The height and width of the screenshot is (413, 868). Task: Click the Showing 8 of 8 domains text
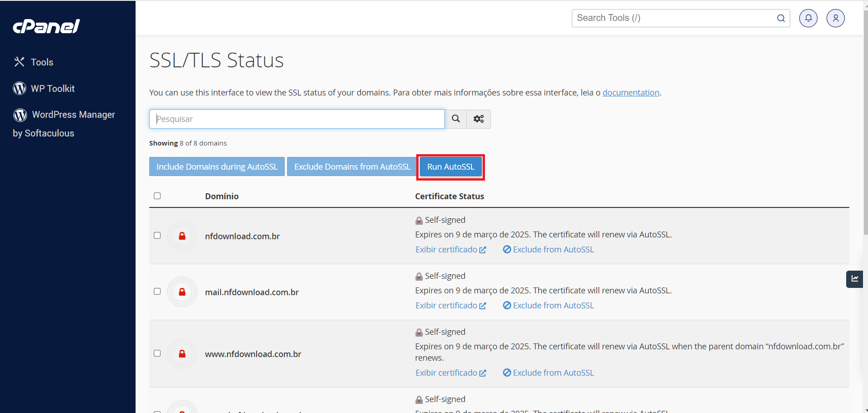[x=188, y=143]
